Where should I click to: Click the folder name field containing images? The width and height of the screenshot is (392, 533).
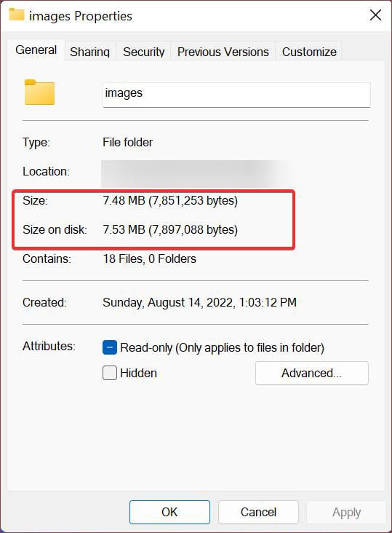click(x=236, y=95)
